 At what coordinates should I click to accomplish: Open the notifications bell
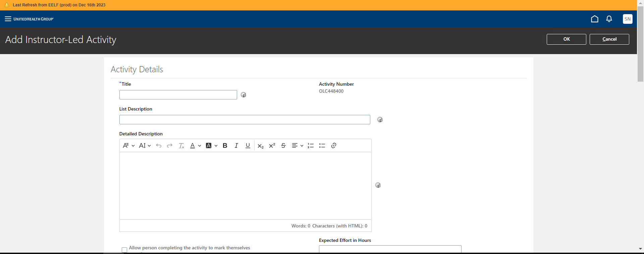tap(609, 19)
